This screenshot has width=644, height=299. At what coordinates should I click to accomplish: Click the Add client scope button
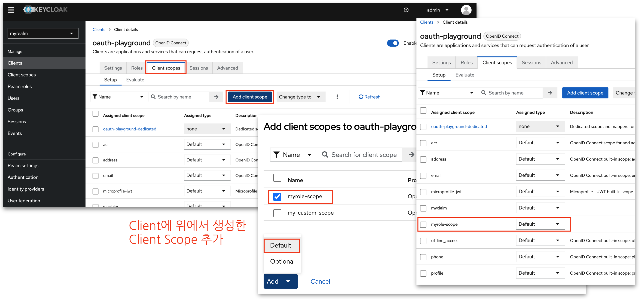[x=250, y=97]
